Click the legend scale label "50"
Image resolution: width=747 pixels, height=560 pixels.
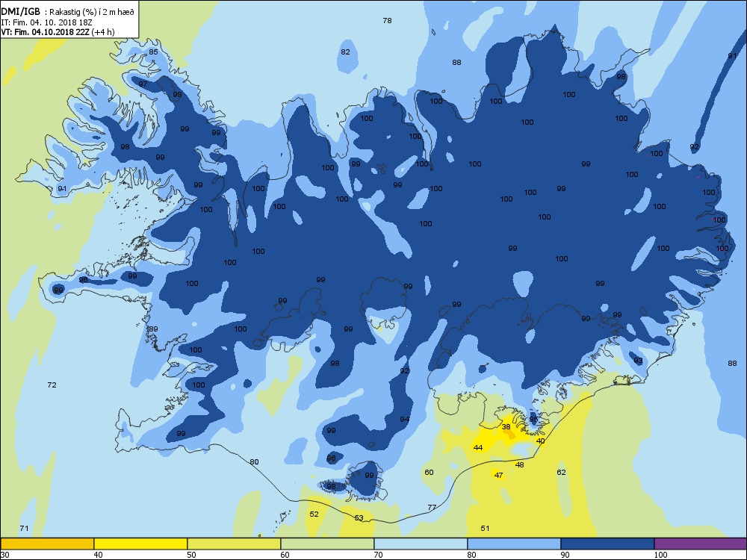[191, 555]
